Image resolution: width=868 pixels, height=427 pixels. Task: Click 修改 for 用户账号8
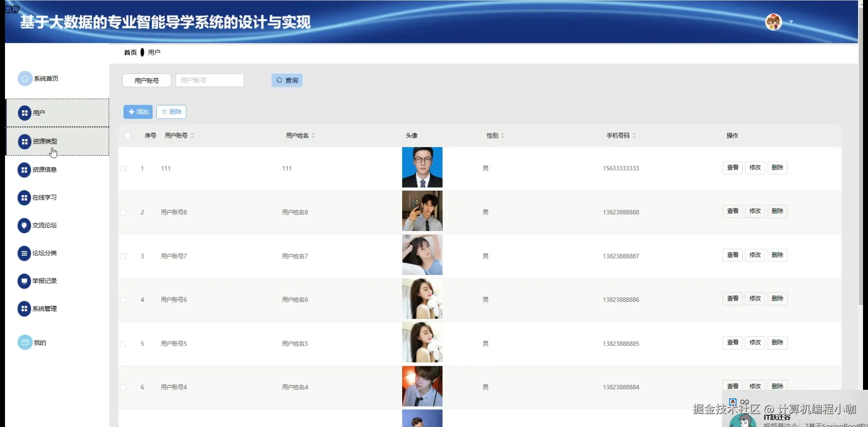coord(755,211)
